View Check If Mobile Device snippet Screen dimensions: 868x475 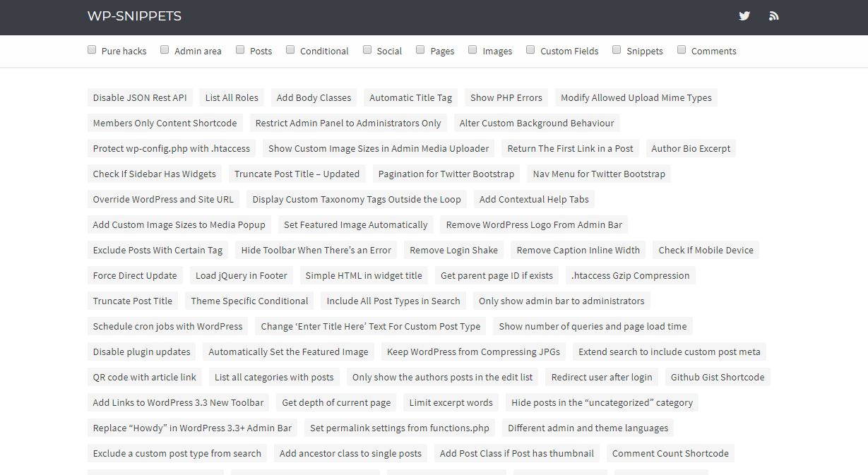706,250
